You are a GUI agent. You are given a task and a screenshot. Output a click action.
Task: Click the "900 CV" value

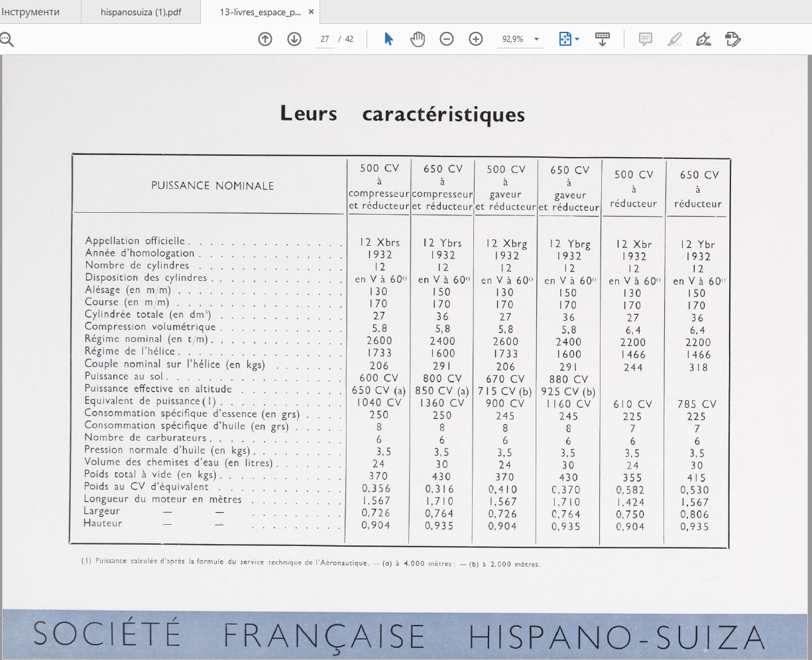[505, 403]
